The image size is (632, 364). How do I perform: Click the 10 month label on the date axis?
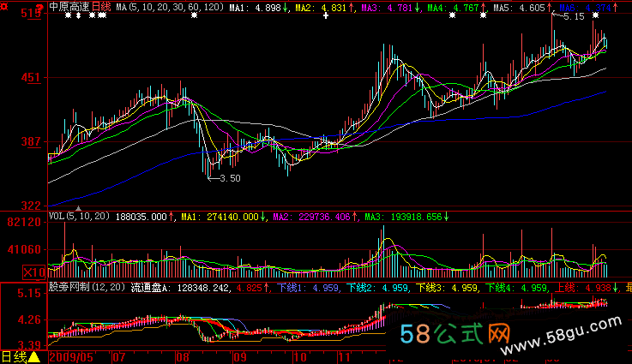(x=299, y=357)
